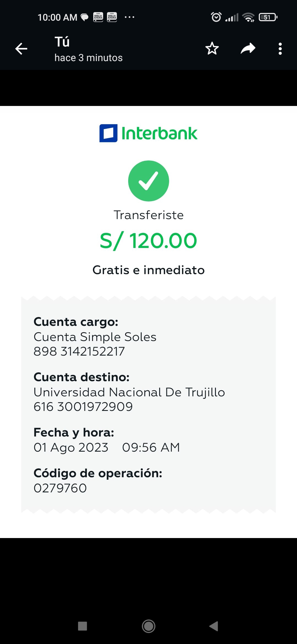Tap the first Biblia Ahora notification icon

click(x=98, y=17)
